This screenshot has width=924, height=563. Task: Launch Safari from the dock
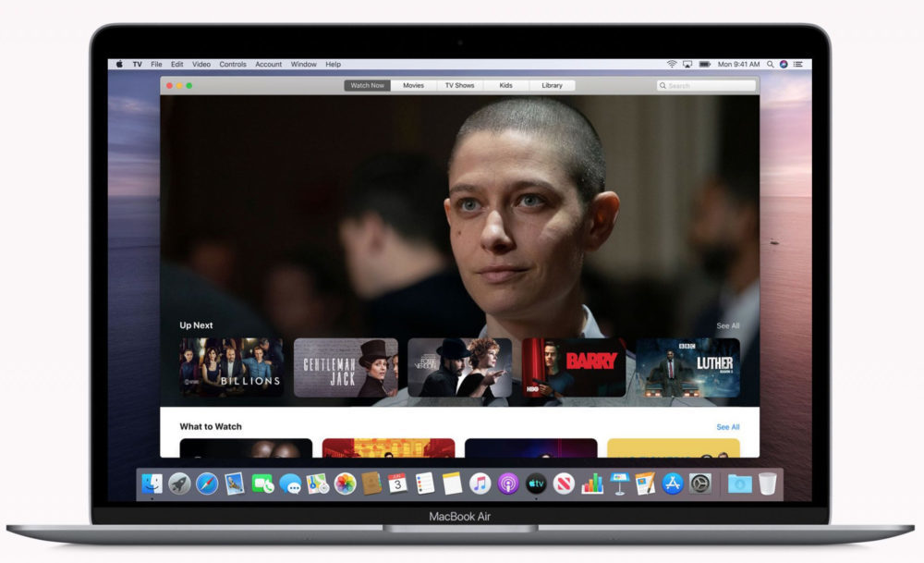pyautogui.click(x=207, y=483)
